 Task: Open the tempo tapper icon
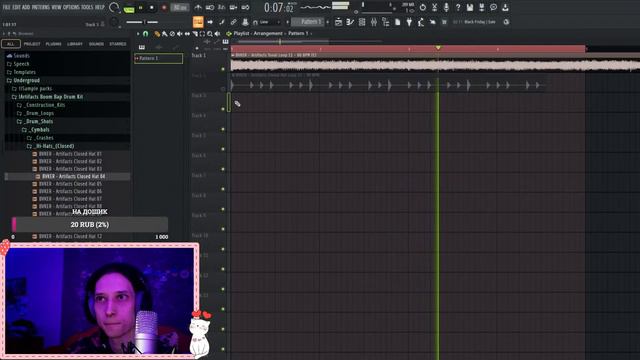point(421,22)
